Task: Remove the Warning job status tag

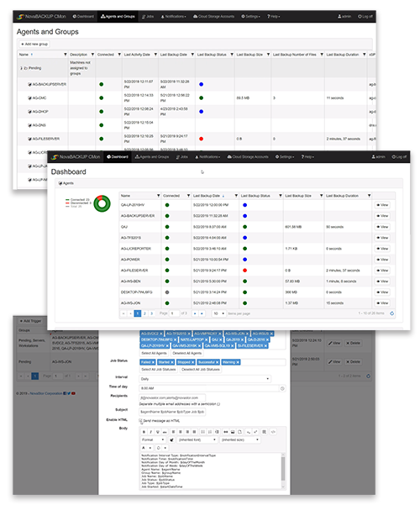Action: 238,362
